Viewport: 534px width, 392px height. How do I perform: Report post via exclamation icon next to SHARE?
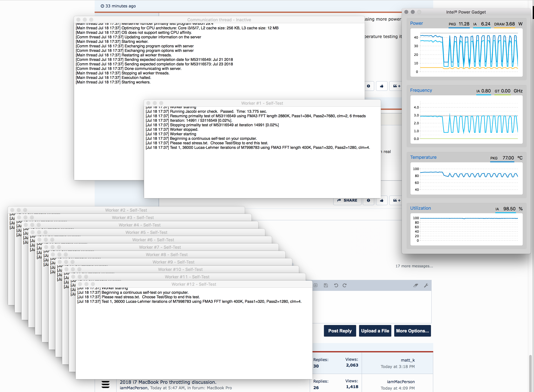[368, 201]
